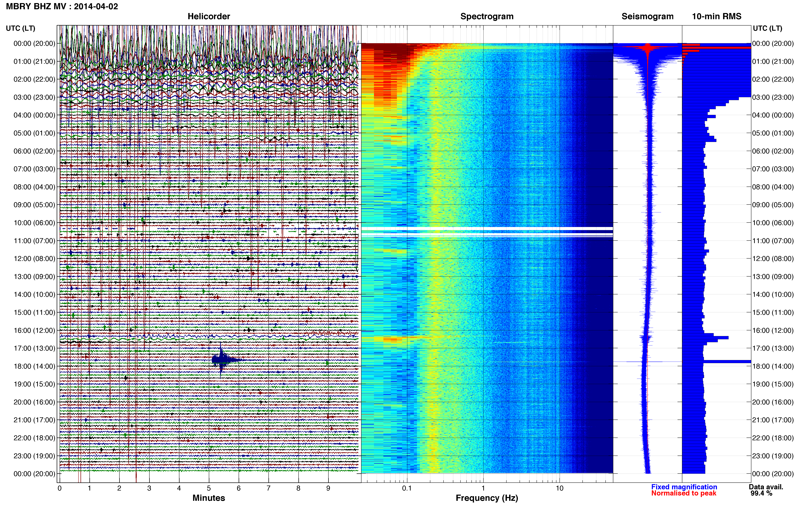Image resolution: width=812 pixels, height=508 pixels.
Task: Click the 'UTC (LT)' label above the Helicorder axis
Action: coord(21,28)
